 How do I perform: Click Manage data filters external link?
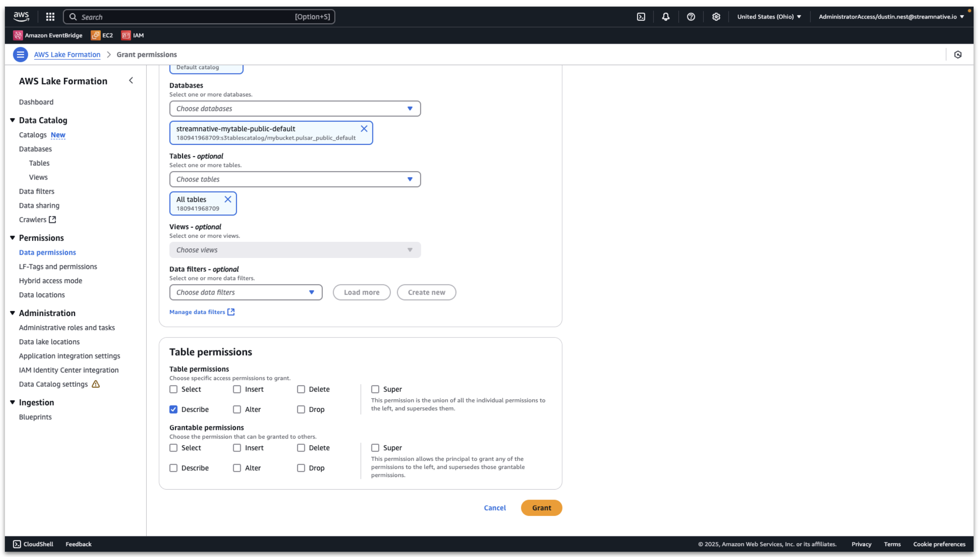click(202, 311)
